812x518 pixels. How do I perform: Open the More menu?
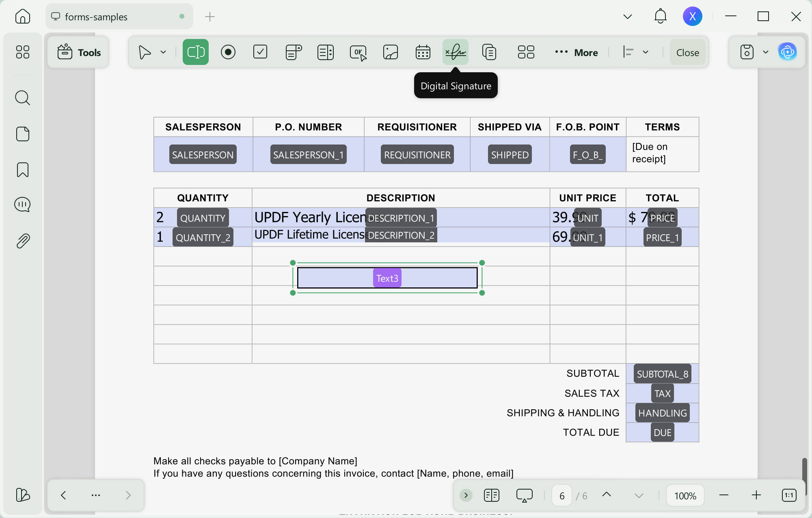pyautogui.click(x=576, y=52)
